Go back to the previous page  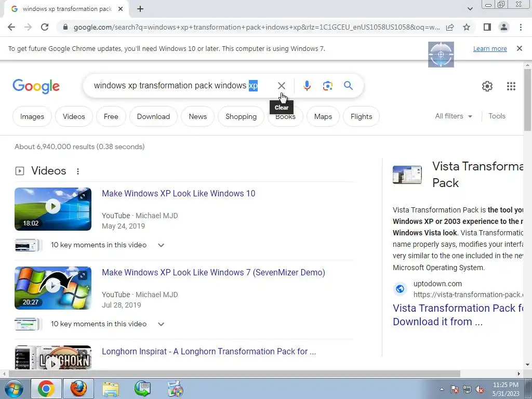(11, 27)
